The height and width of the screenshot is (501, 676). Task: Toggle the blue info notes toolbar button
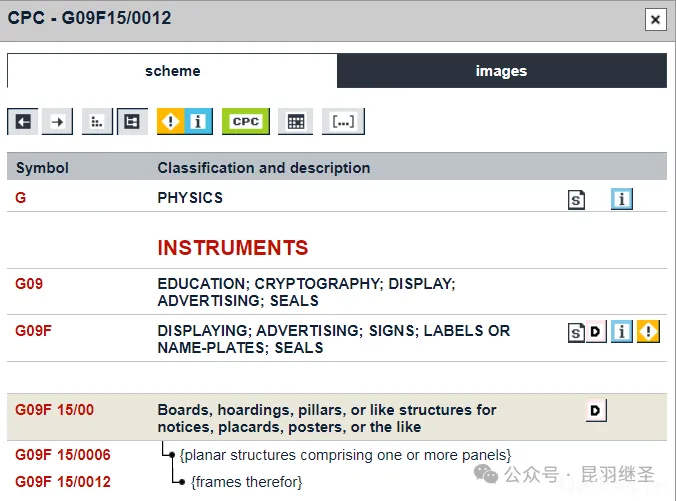[198, 121]
